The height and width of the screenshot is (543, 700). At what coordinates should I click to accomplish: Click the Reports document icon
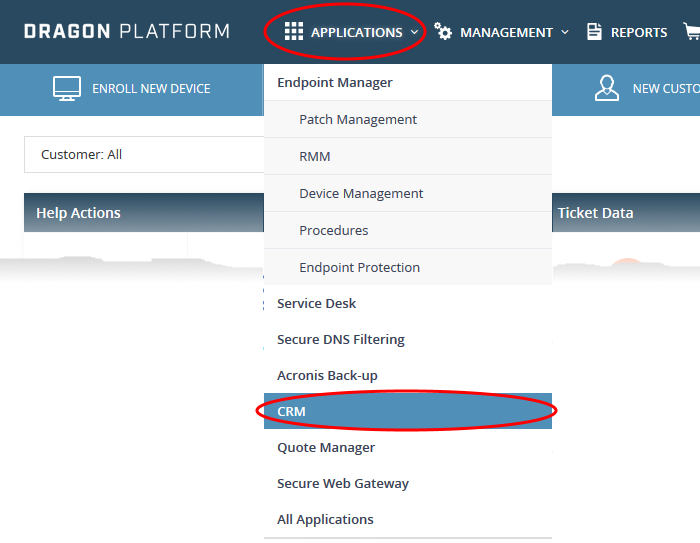pos(594,32)
